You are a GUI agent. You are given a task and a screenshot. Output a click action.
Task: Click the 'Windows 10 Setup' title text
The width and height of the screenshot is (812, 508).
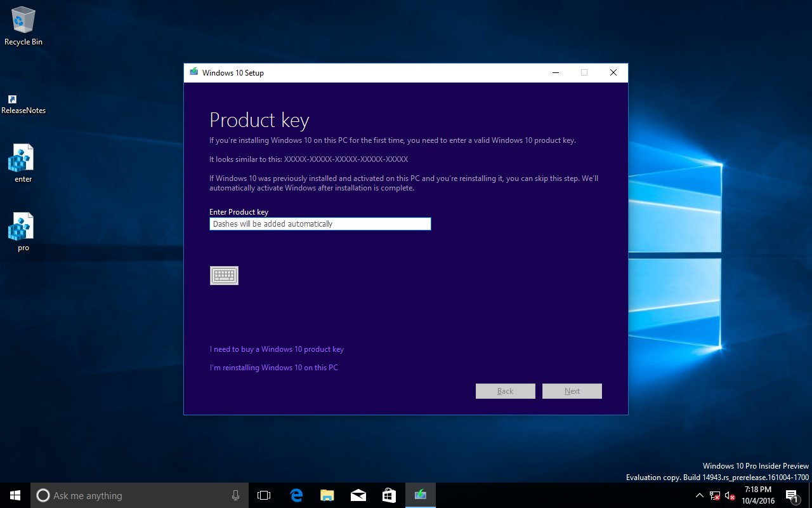(233, 72)
